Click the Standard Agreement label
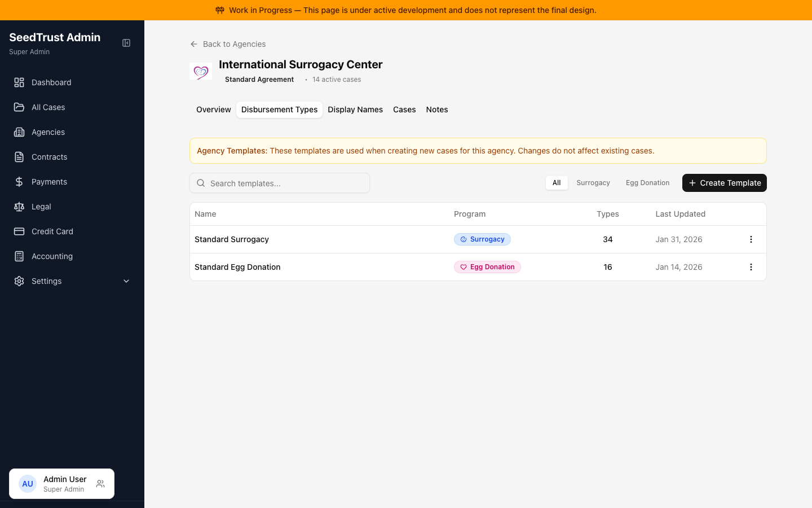 tap(259, 80)
